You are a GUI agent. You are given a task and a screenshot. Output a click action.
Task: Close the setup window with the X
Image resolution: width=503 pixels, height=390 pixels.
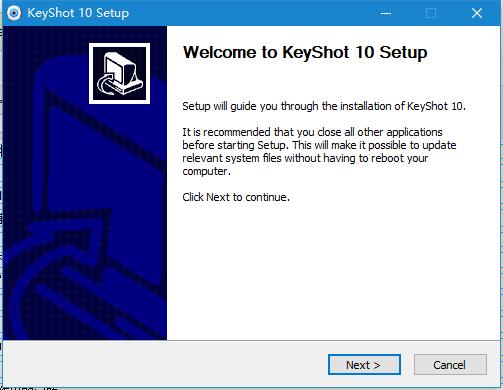click(477, 13)
